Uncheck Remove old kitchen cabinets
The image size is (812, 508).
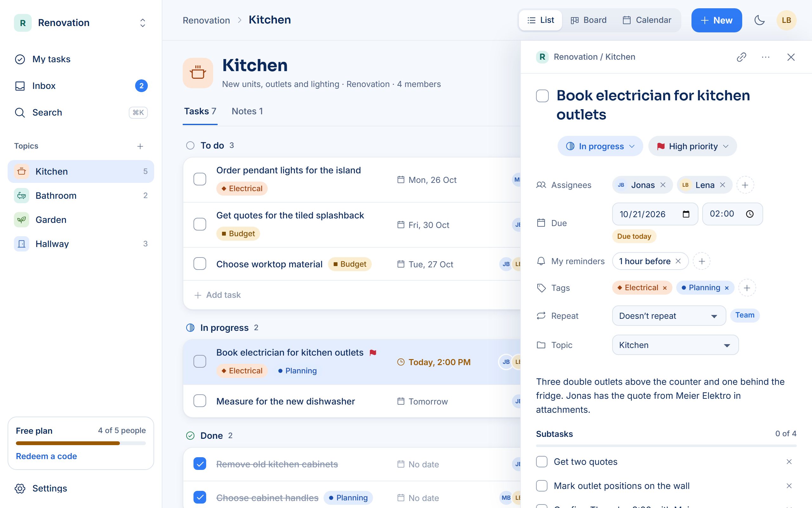[200, 464]
